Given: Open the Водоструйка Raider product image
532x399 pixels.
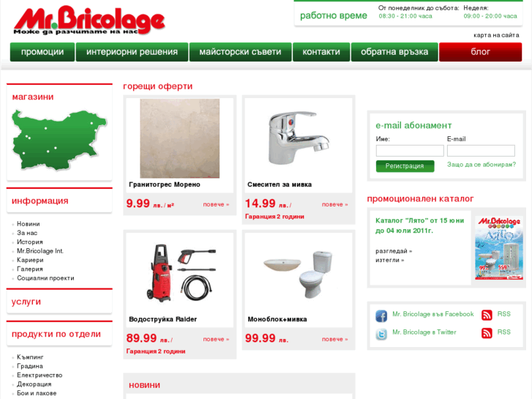Looking at the screenshot, I should tap(180, 273).
